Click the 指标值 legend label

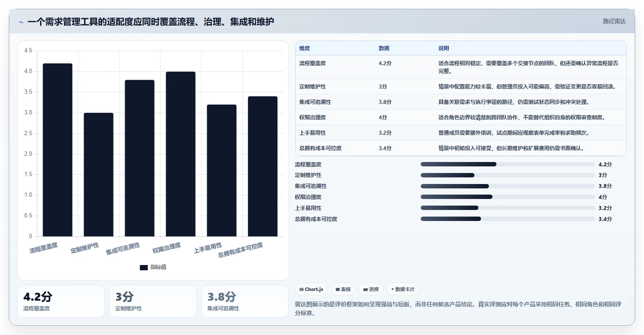pos(159,267)
